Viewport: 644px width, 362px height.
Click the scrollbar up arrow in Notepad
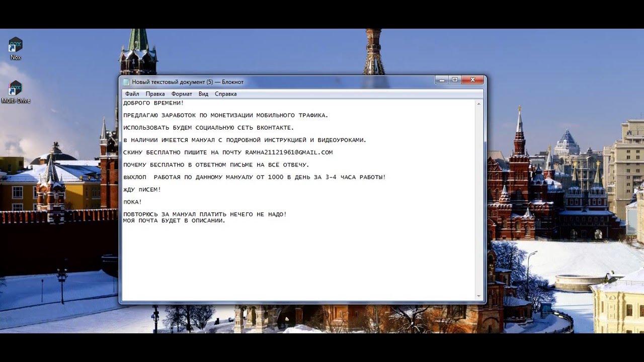tap(479, 104)
